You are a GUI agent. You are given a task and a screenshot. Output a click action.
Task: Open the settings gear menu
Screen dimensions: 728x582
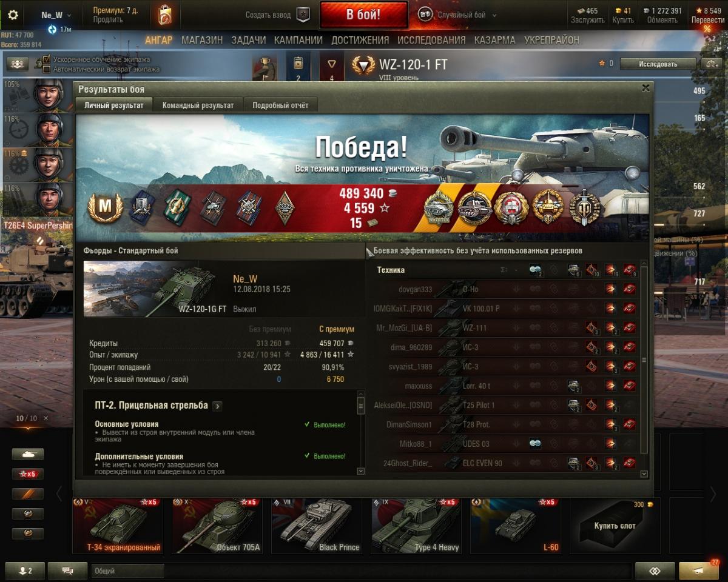(13, 15)
